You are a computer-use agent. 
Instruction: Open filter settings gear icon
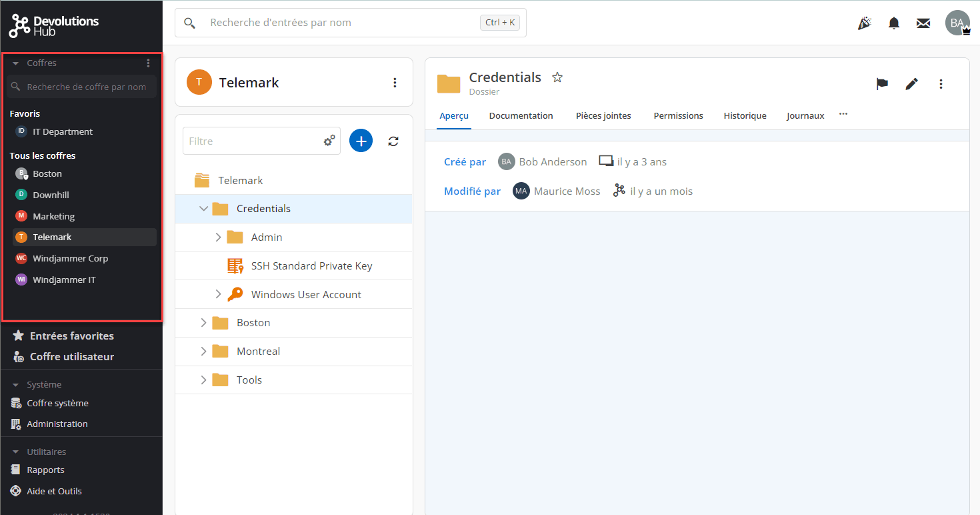(x=329, y=141)
